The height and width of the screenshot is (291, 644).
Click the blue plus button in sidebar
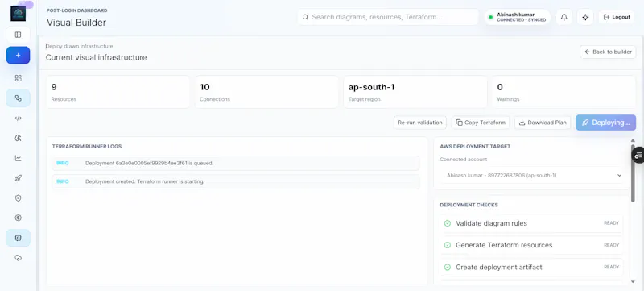pyautogui.click(x=18, y=55)
